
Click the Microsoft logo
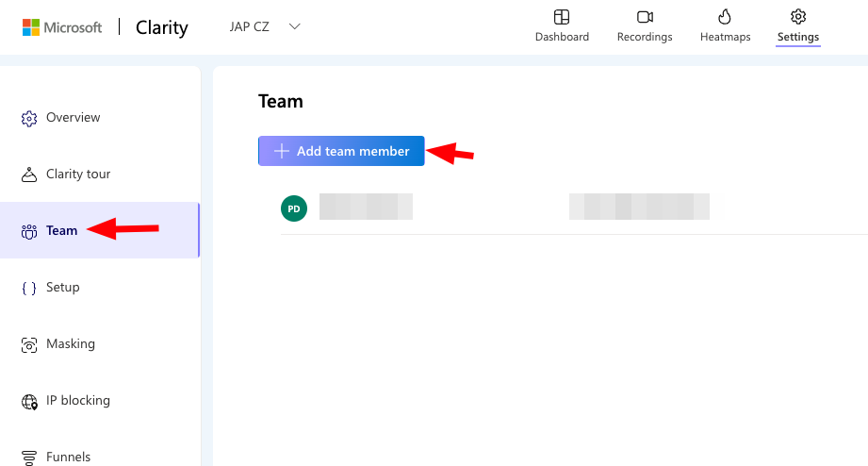[62, 27]
